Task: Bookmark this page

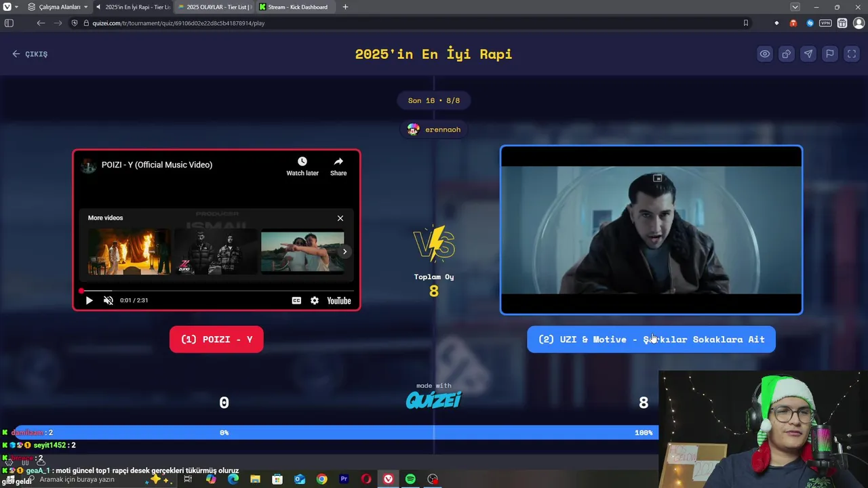Action: (745, 23)
